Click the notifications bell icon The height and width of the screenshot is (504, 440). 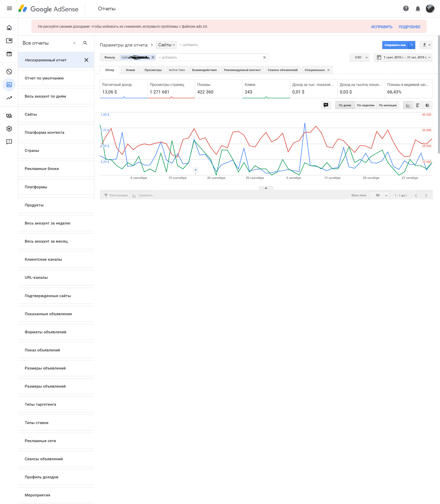tap(417, 9)
